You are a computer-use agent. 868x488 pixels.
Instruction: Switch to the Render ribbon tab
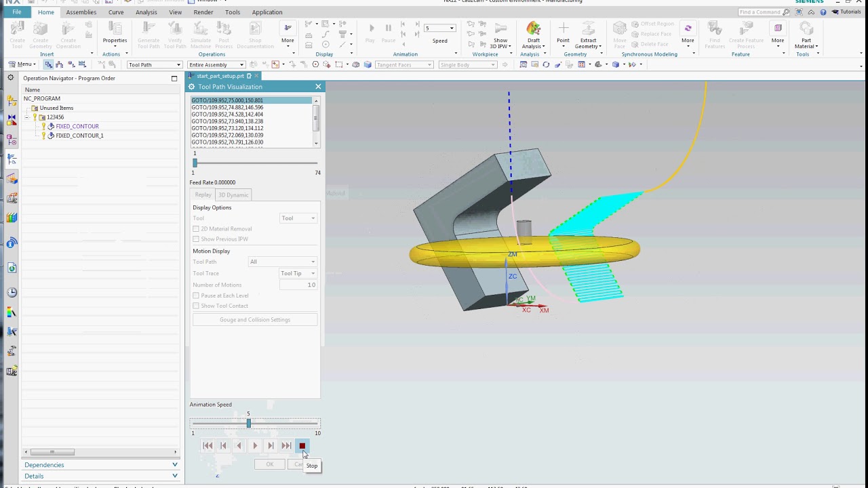203,12
